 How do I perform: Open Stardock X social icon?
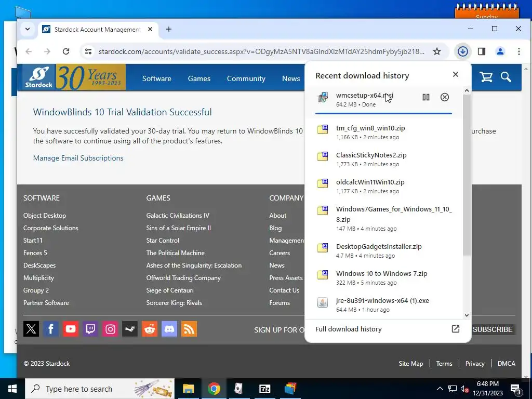[x=31, y=329]
